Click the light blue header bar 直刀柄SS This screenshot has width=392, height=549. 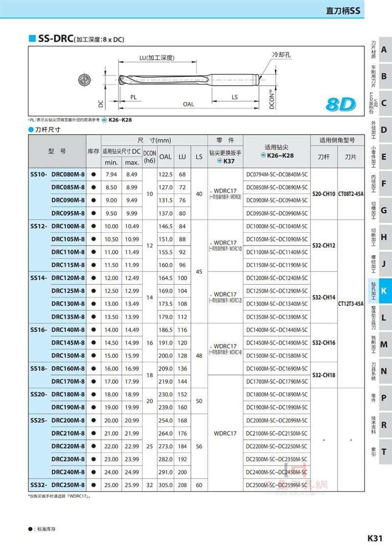182,9
